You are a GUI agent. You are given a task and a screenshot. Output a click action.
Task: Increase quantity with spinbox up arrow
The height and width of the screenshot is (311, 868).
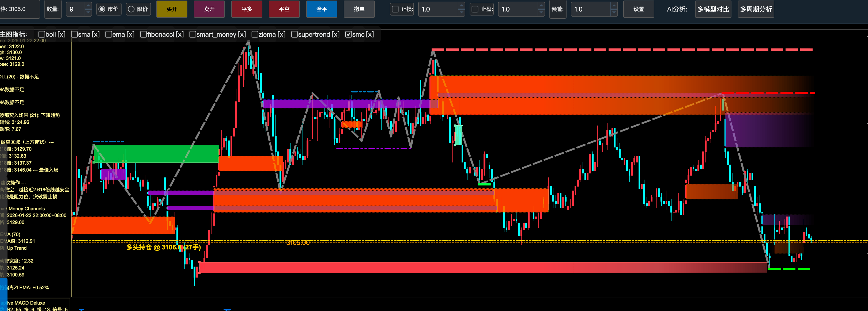88,5
